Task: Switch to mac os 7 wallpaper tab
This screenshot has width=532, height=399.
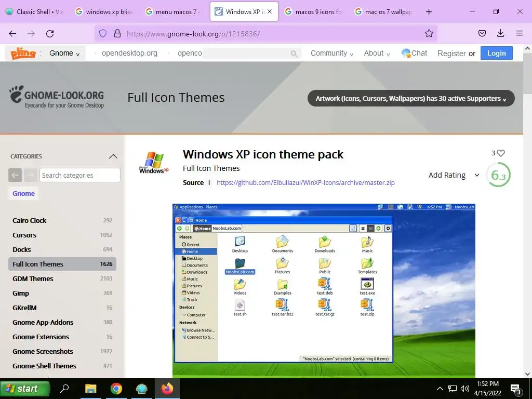Action: pos(383,12)
